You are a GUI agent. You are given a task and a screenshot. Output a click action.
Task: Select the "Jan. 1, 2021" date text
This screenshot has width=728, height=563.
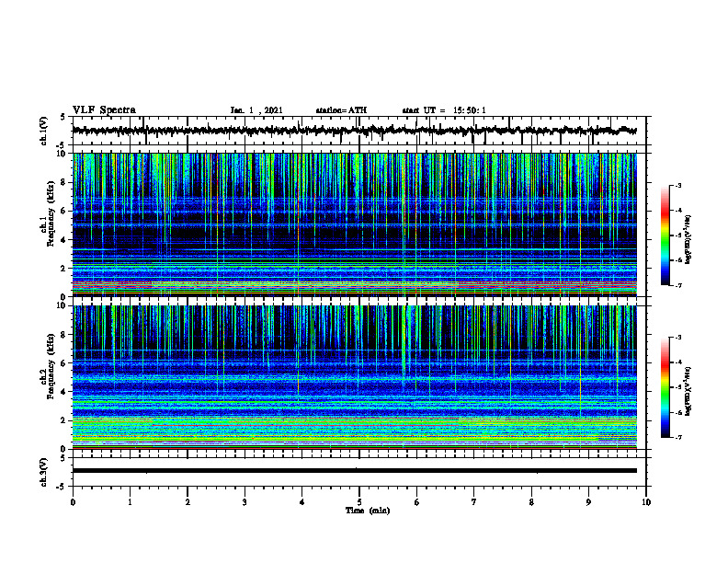[x=256, y=110]
